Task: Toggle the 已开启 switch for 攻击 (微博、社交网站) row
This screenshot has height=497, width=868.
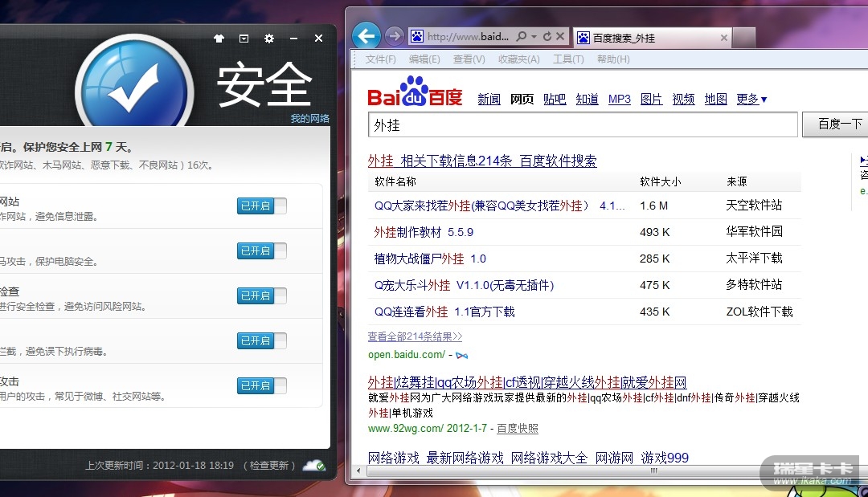Action: point(261,386)
